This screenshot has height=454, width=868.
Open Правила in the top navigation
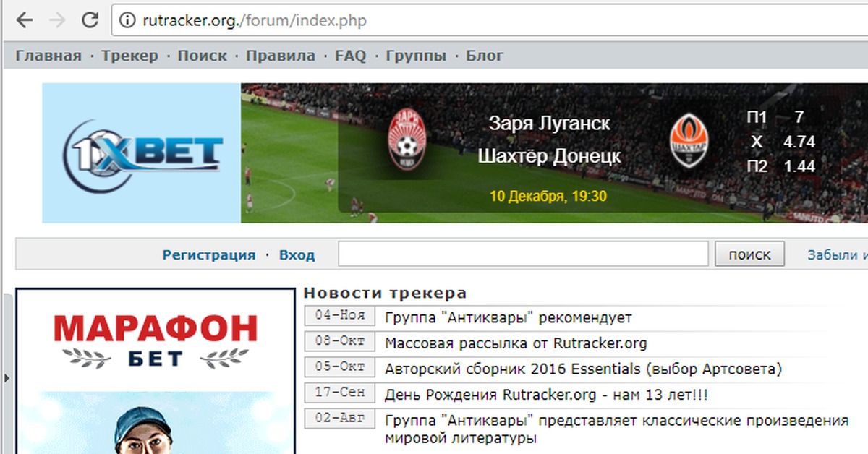coord(281,56)
